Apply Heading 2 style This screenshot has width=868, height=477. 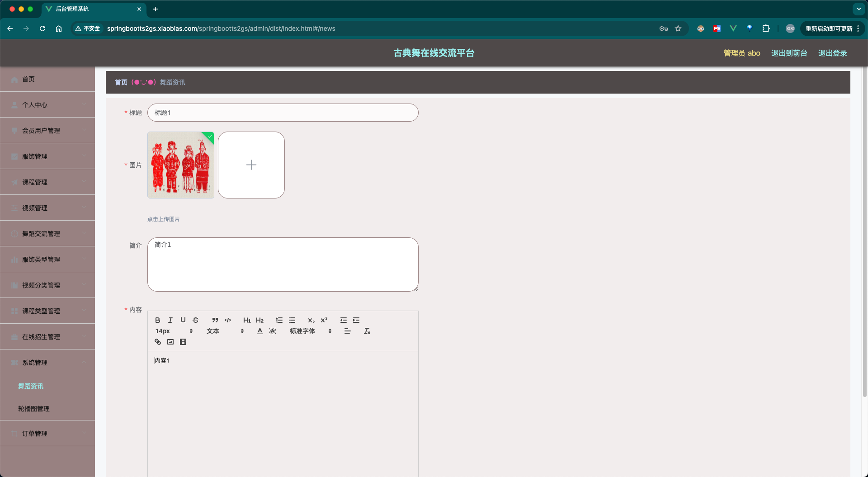259,320
